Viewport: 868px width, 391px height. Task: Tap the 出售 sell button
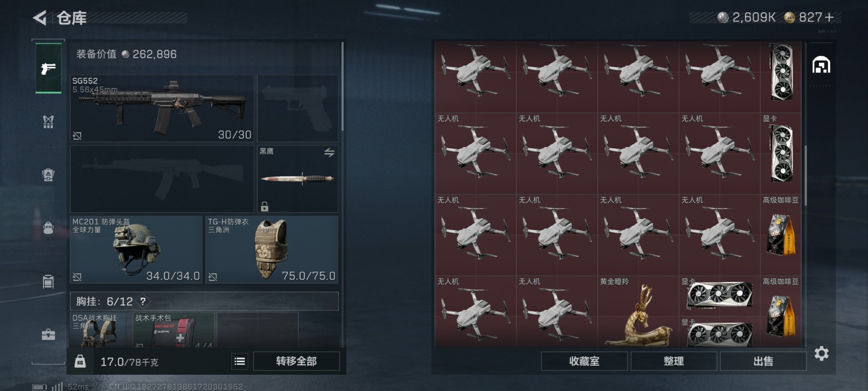pyautogui.click(x=763, y=361)
